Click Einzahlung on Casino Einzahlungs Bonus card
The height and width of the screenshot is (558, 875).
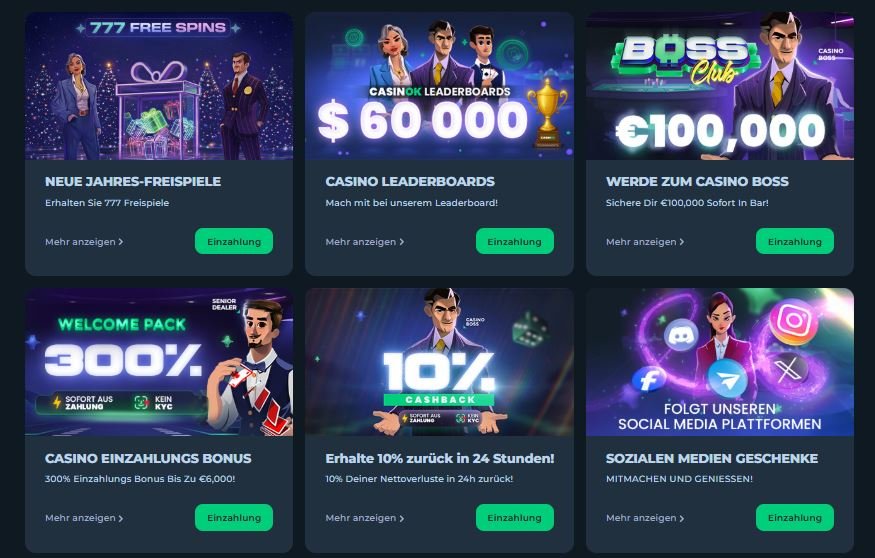tap(234, 517)
